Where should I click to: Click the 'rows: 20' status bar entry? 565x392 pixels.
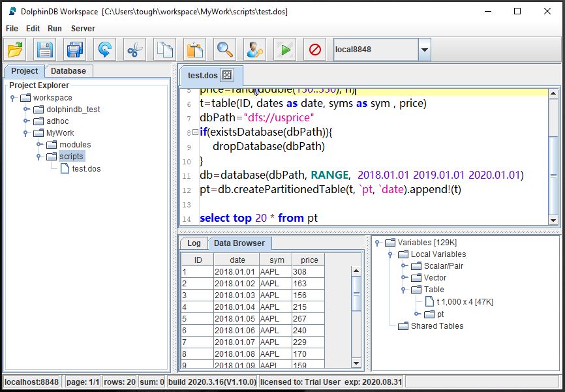point(119,382)
